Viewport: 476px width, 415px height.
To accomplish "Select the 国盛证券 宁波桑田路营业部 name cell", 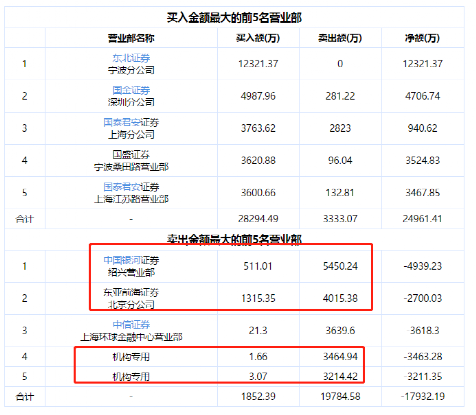I will point(131,161).
